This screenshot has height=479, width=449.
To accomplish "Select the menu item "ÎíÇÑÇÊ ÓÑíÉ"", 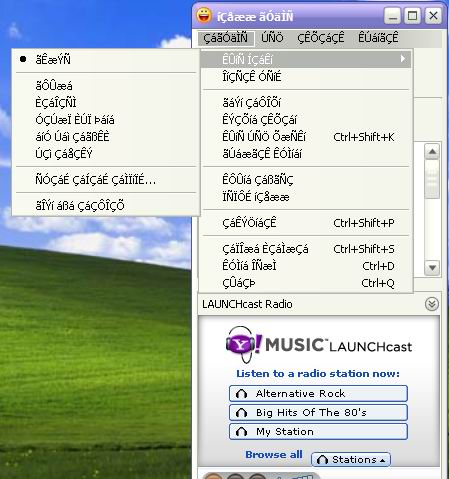I will pos(306,77).
